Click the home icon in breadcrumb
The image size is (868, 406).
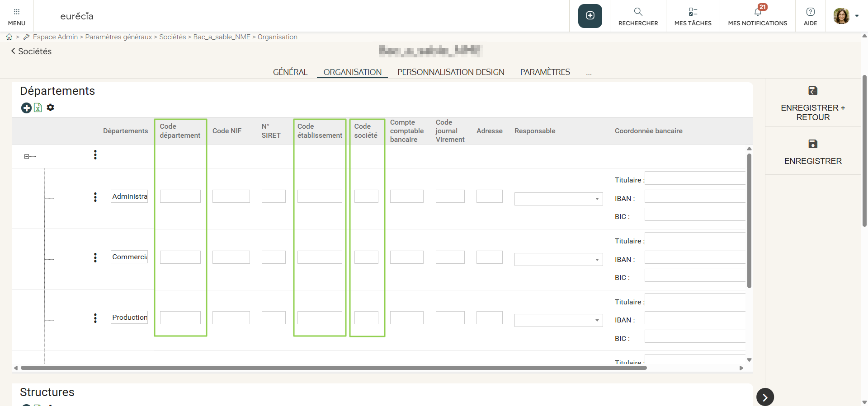point(9,37)
